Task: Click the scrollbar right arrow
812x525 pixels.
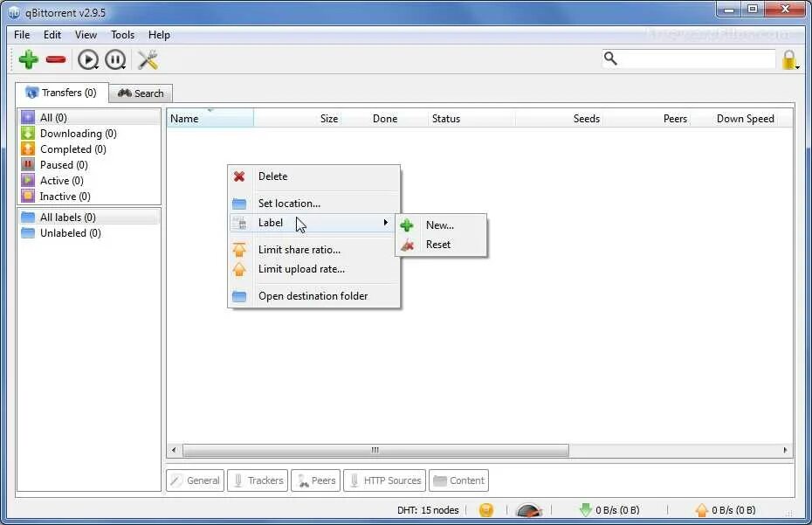Action: click(785, 450)
